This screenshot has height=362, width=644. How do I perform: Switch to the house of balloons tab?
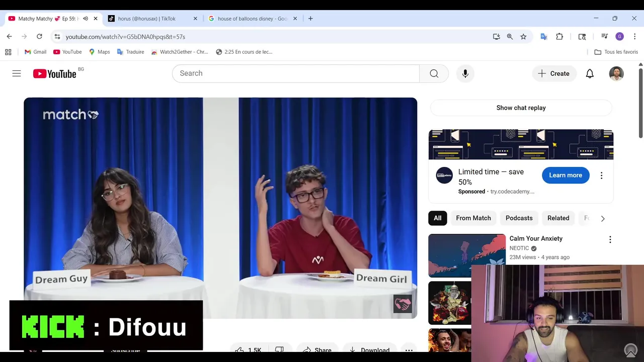click(x=253, y=19)
